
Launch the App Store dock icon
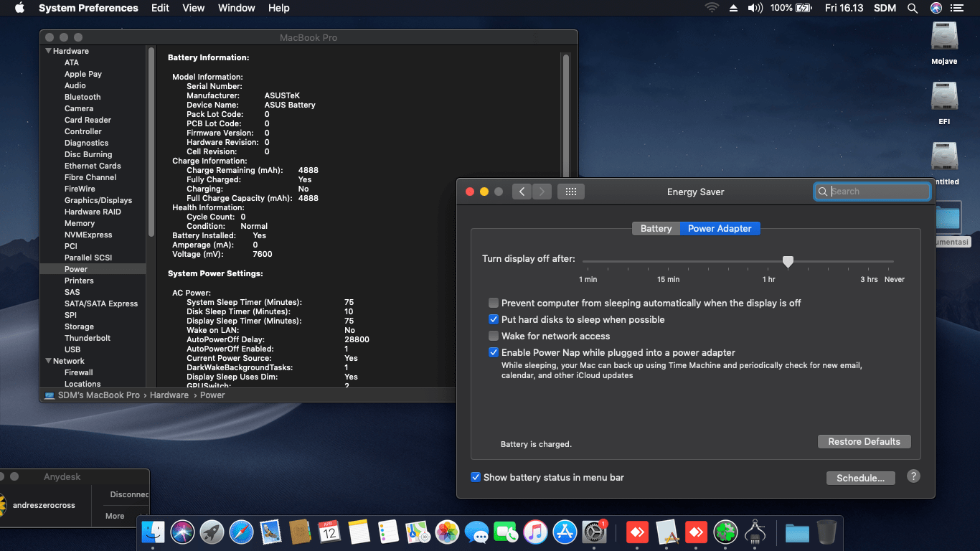565,532
